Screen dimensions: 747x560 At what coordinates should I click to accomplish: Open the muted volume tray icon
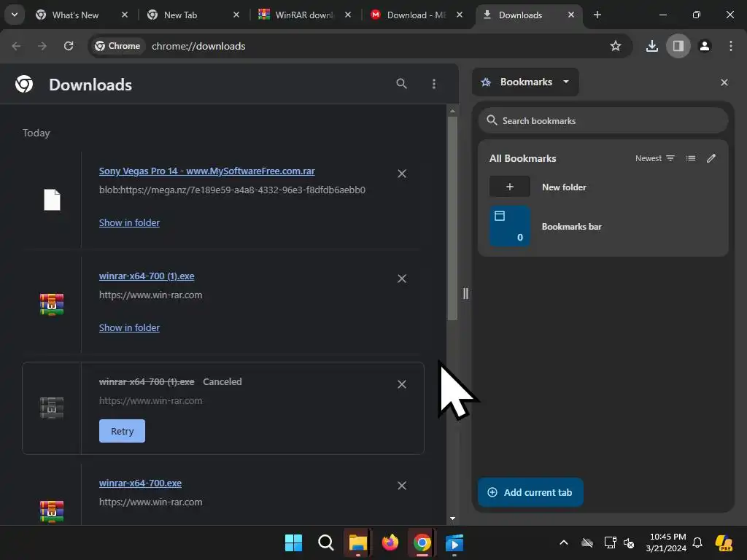(x=629, y=542)
